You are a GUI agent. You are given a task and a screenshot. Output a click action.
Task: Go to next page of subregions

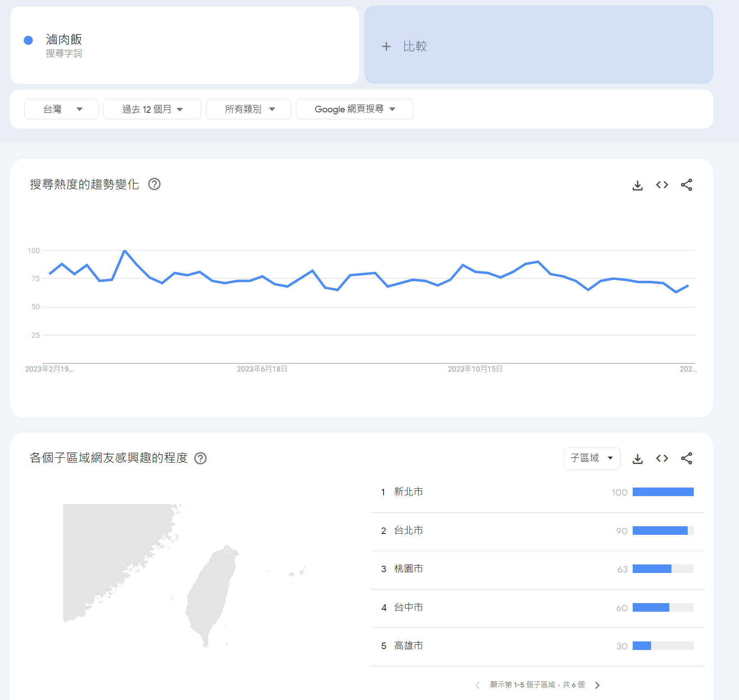point(597,685)
